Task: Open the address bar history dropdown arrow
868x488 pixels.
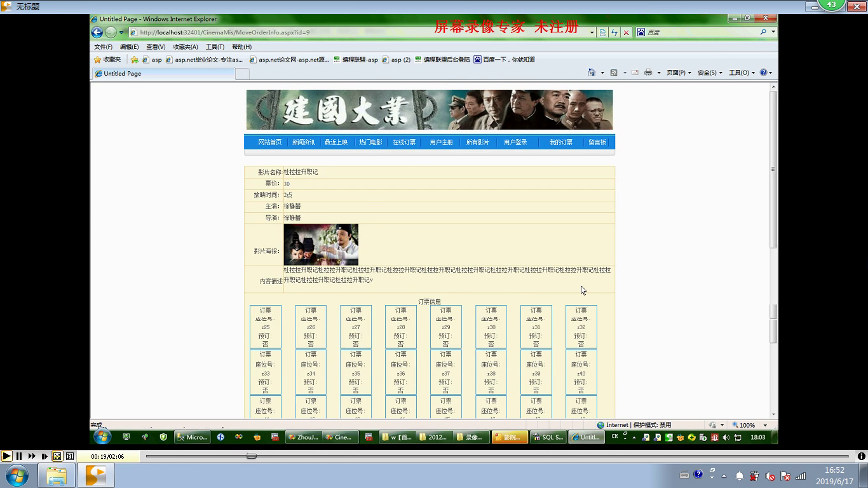Action: 592,32
